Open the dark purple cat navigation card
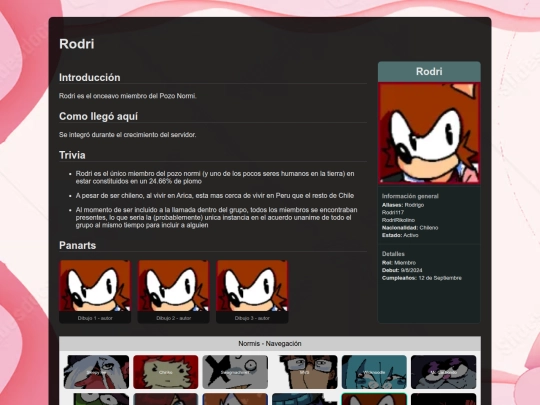 (444, 372)
